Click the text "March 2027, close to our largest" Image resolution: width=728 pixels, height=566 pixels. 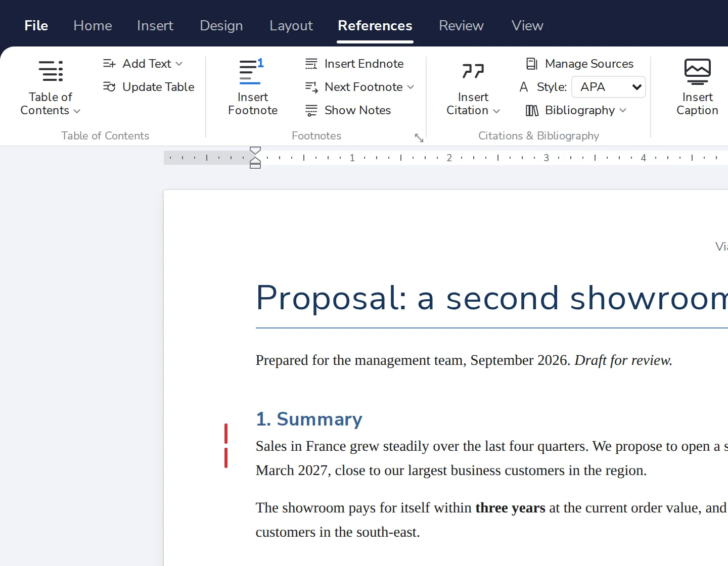[x=351, y=470]
